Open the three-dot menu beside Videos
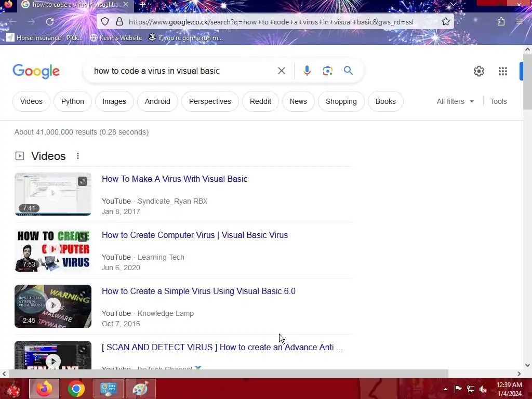The width and height of the screenshot is (532, 399). 78,156
